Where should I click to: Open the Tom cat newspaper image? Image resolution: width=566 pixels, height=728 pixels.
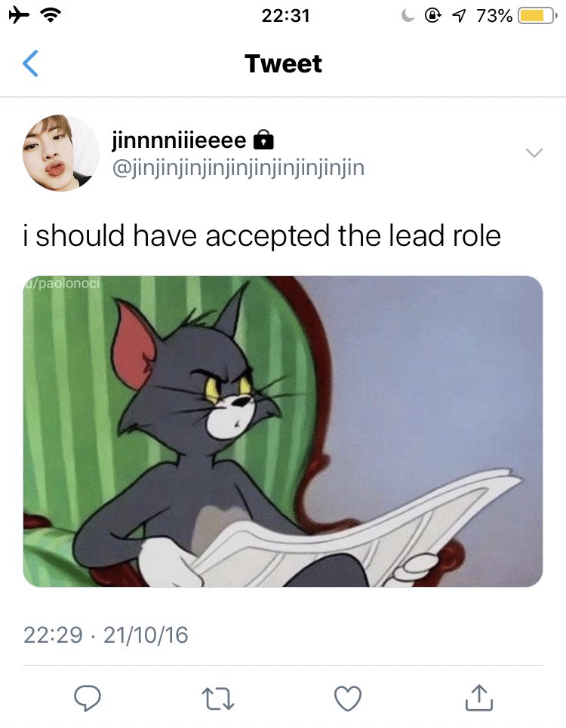tap(283, 432)
